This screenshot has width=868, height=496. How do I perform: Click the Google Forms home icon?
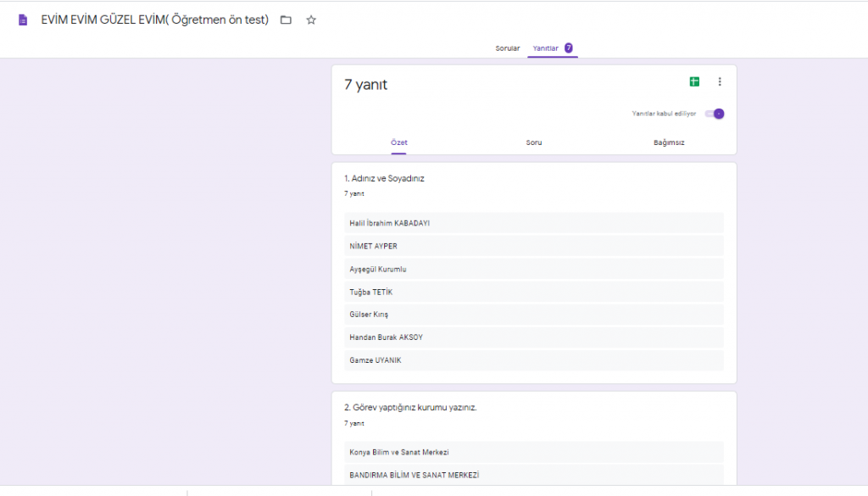click(x=23, y=20)
